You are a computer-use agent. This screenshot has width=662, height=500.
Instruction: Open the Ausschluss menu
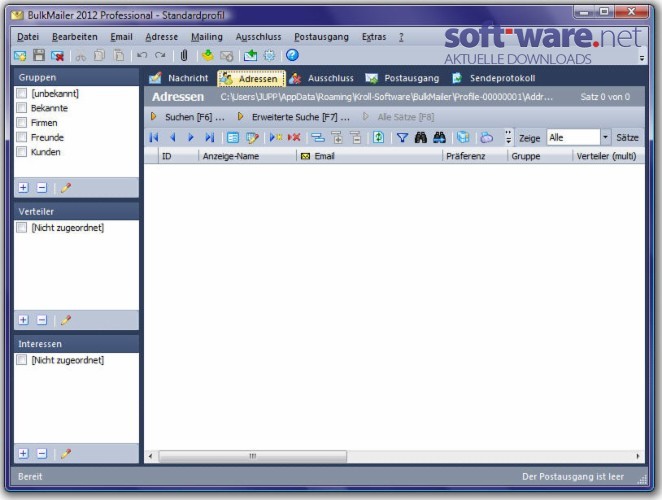pos(258,37)
